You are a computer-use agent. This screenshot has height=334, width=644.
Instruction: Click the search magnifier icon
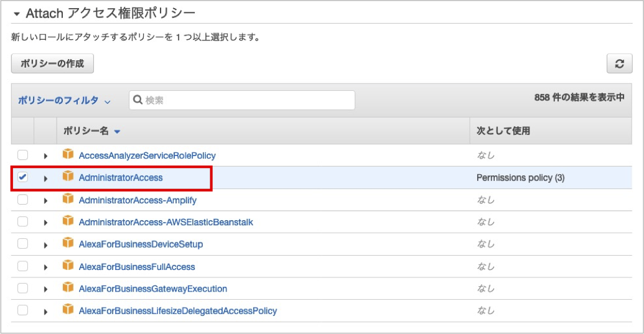point(138,100)
